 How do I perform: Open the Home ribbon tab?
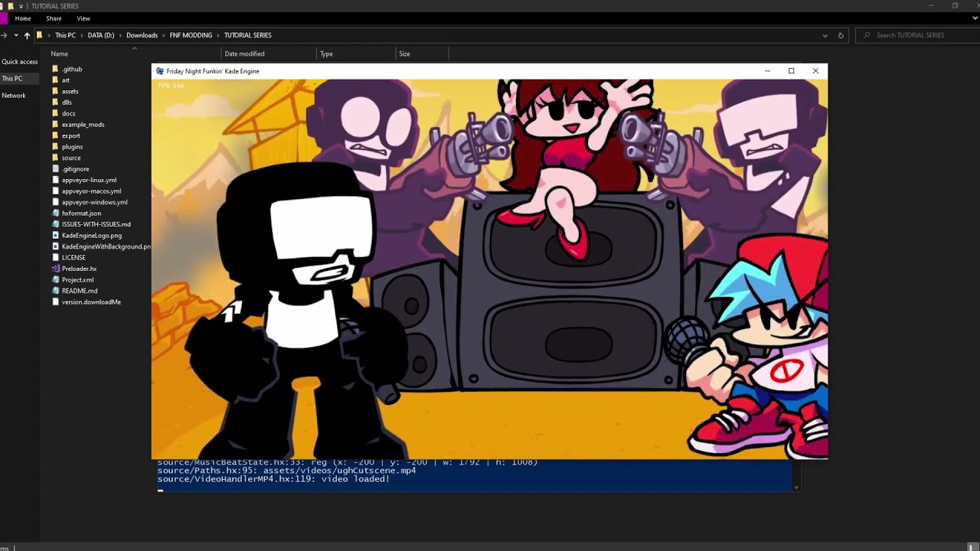click(23, 18)
